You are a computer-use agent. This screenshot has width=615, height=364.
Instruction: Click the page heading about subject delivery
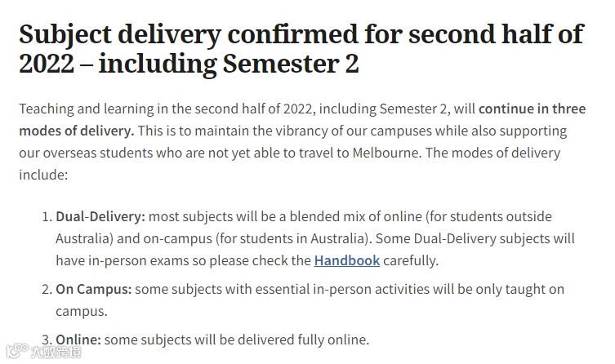coord(301,49)
